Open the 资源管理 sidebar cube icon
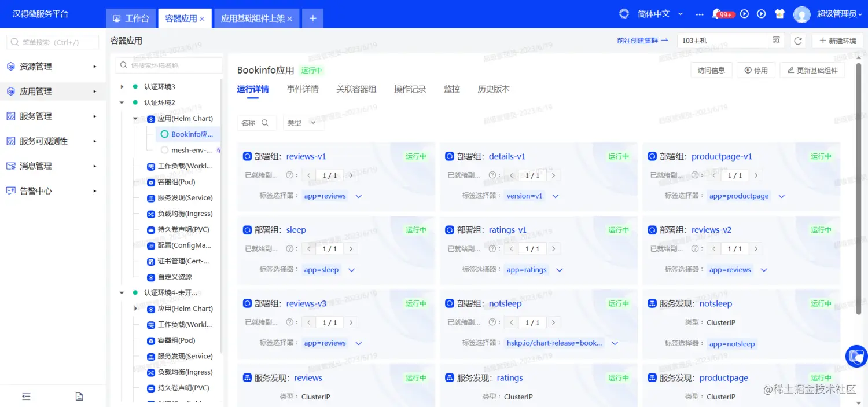Screen dimensions: 868x407 [11, 67]
